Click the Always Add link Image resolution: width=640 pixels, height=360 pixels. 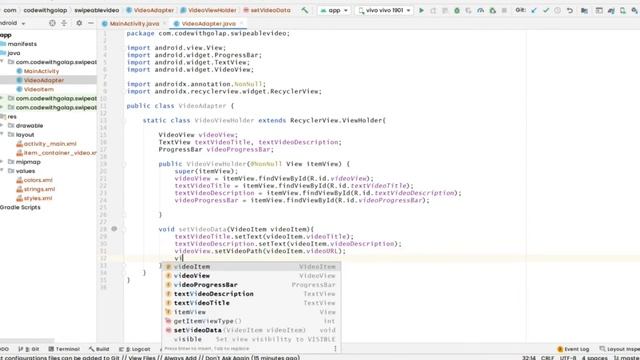[x=180, y=357]
